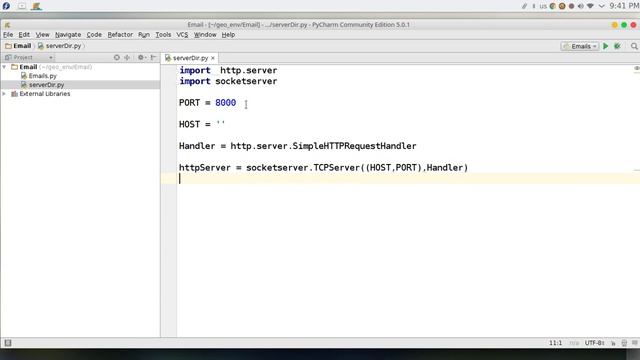Click the socketserver.TCPServer call text
The height and width of the screenshot is (360, 640).
pyautogui.click(x=303, y=167)
